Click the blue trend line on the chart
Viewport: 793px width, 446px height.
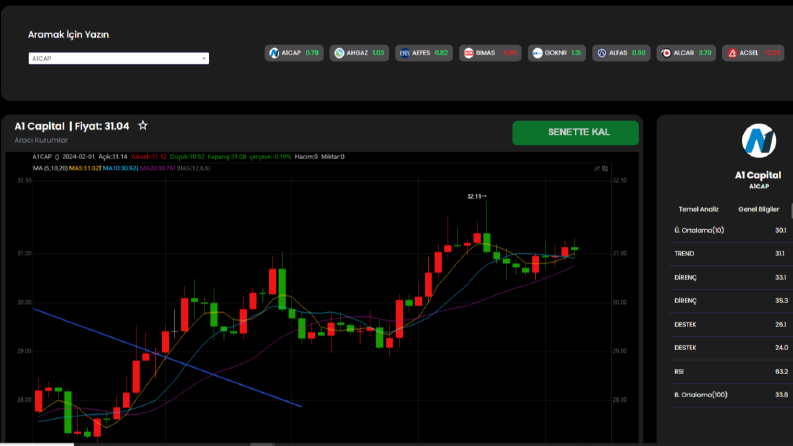[167, 358]
